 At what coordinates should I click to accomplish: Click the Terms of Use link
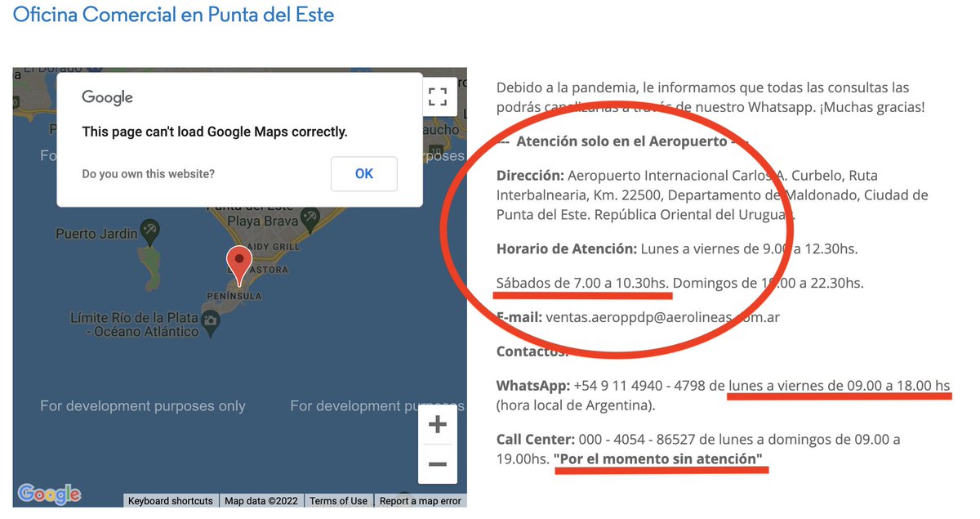click(x=338, y=501)
